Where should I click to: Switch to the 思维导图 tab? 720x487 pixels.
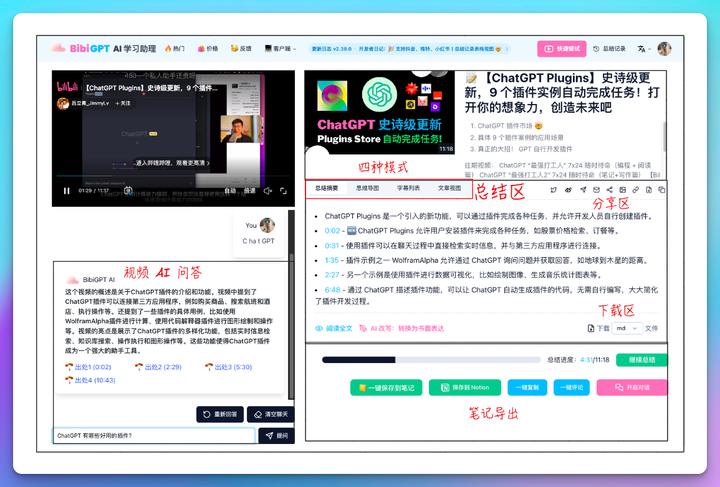click(367, 188)
